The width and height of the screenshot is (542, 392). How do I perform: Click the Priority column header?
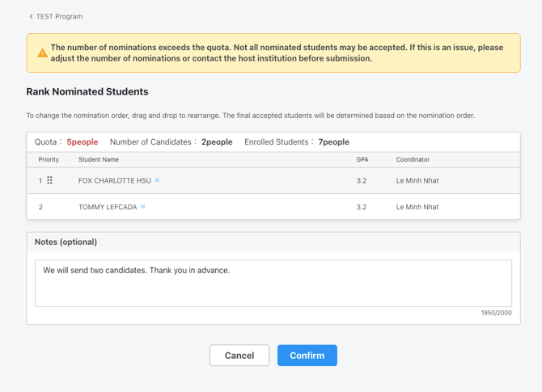pyautogui.click(x=49, y=160)
